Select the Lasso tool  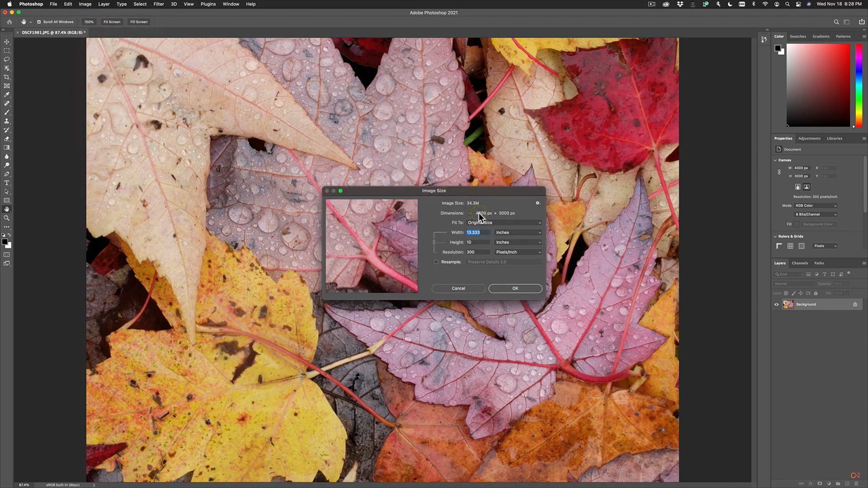point(7,60)
